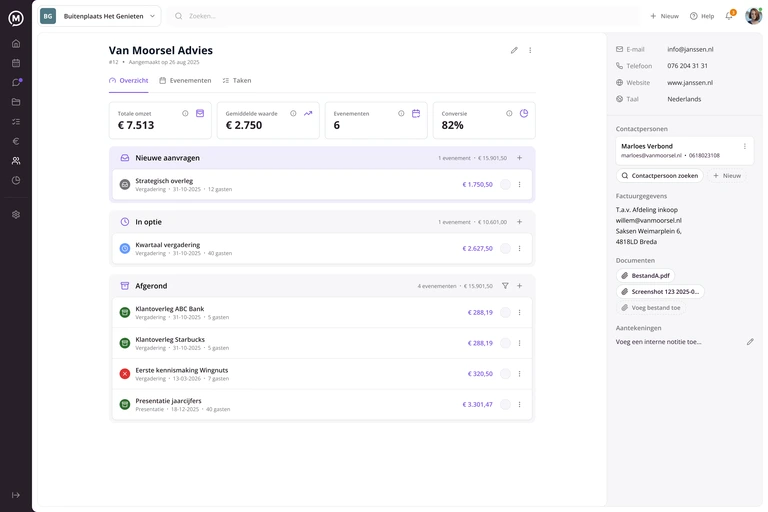Toggle the circle checkbox on Strategisch overleg
This screenshot has height=512, width=768.
[505, 185]
